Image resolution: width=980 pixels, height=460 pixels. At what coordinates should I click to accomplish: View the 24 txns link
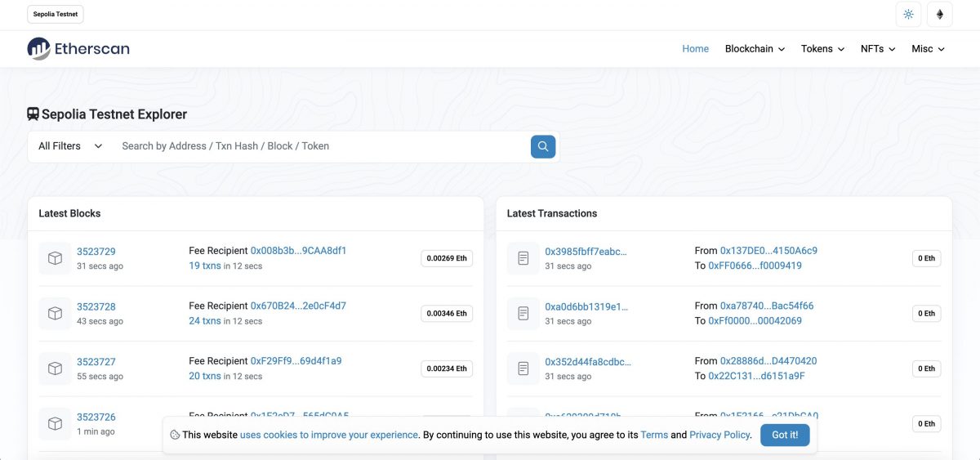(205, 320)
